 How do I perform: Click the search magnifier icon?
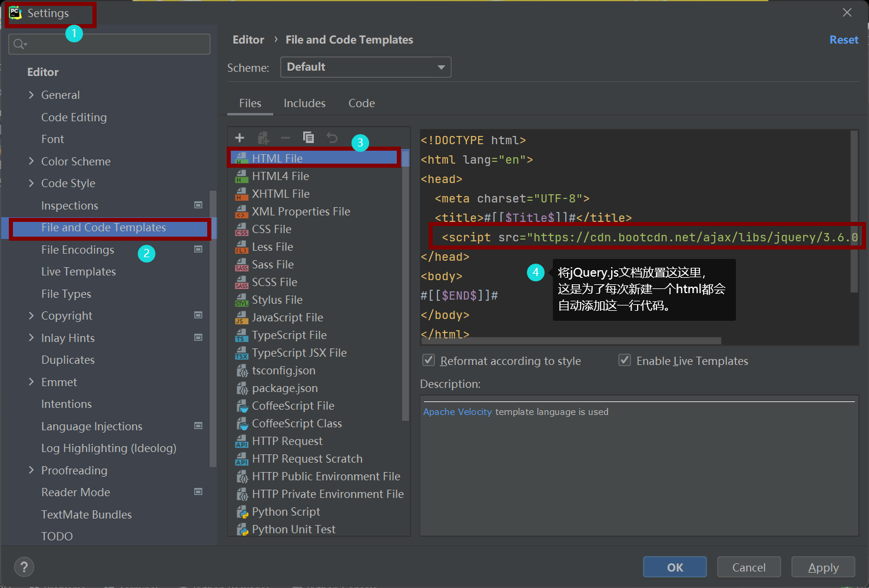19,44
